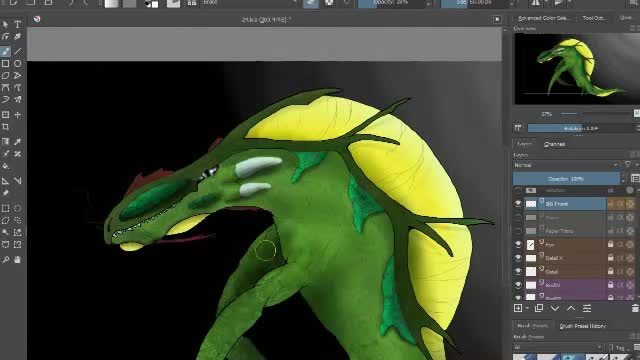
Task: Open brush presets tag filter dropdown
Action: coord(558,347)
